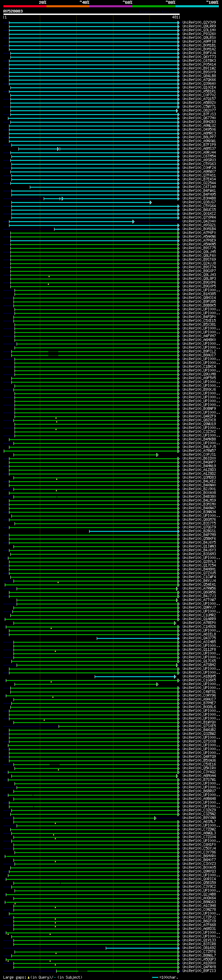Select label UniRef100_C0PJS1
Image resolution: width=222 pixels, height=980 pixels.
tap(199, 455)
